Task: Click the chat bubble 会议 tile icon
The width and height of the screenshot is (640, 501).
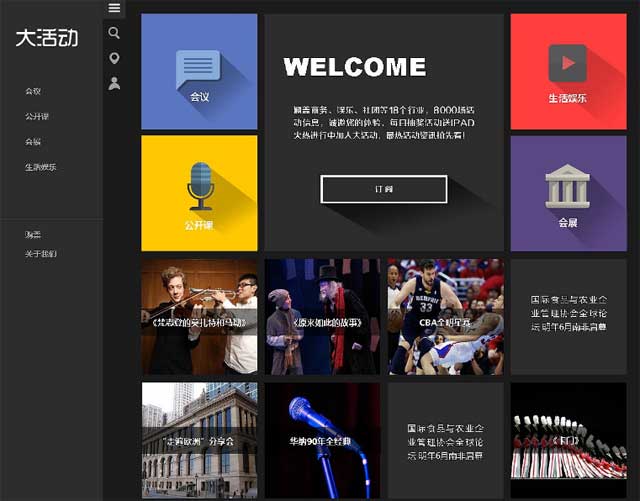Action: coord(198,70)
